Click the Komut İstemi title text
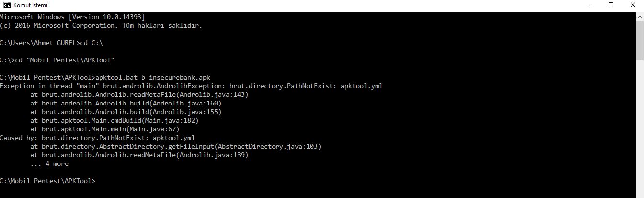 31,5
